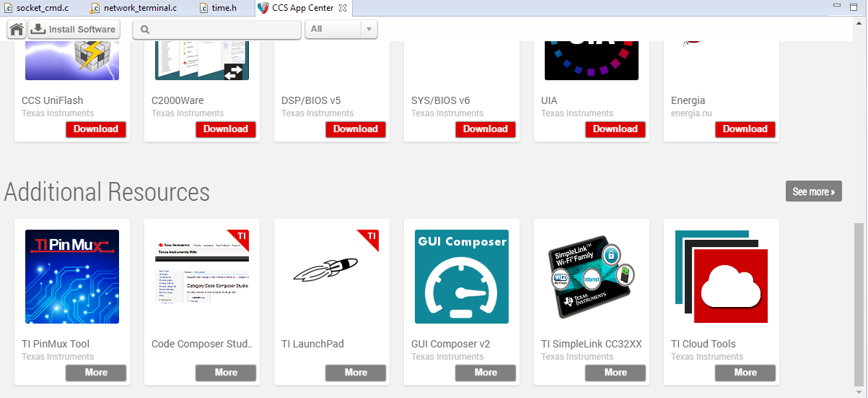Open Code Composer Studio wiki thumbnail
The width and height of the screenshot is (868, 398).
[x=202, y=277]
